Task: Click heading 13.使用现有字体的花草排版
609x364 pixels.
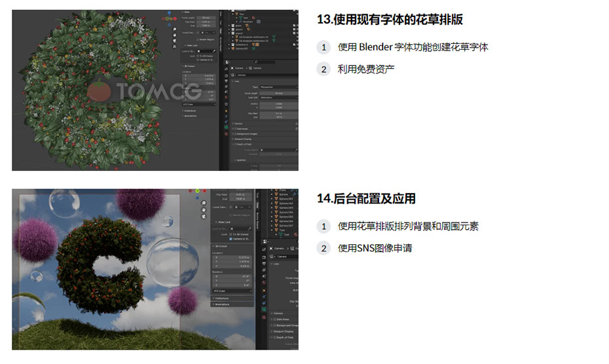Action: pos(390,20)
